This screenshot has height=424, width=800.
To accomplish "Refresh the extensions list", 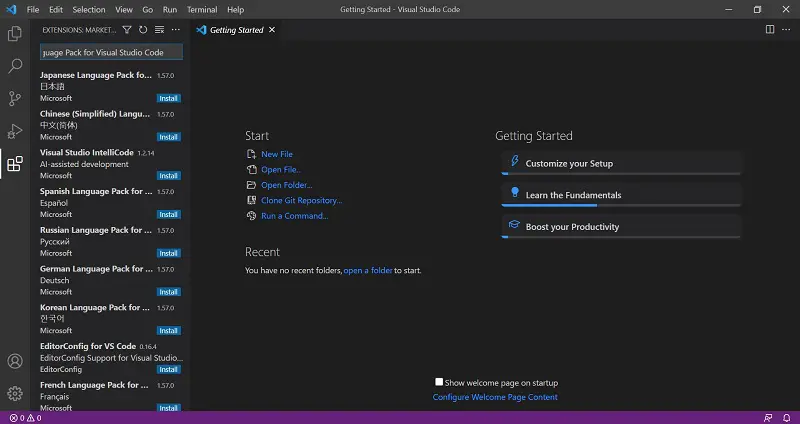I will pos(143,30).
